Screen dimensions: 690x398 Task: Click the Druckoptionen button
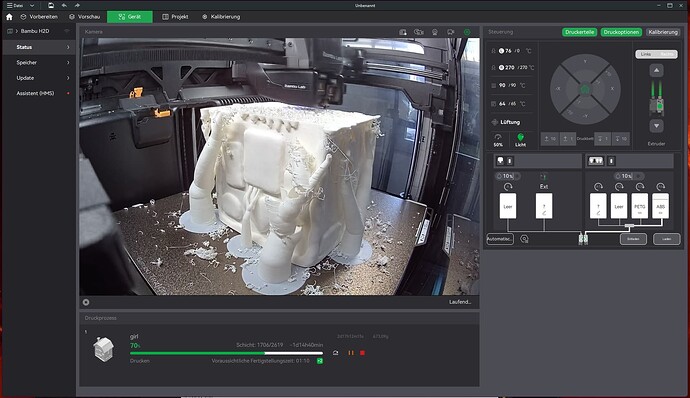(621, 32)
